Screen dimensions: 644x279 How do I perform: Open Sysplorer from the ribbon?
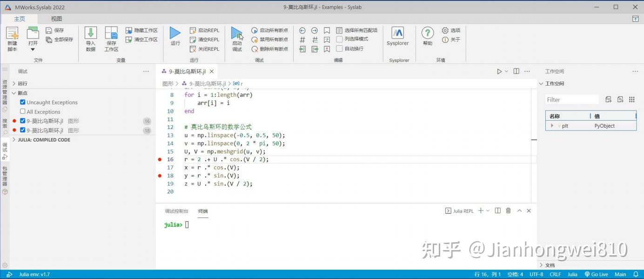coord(397,36)
